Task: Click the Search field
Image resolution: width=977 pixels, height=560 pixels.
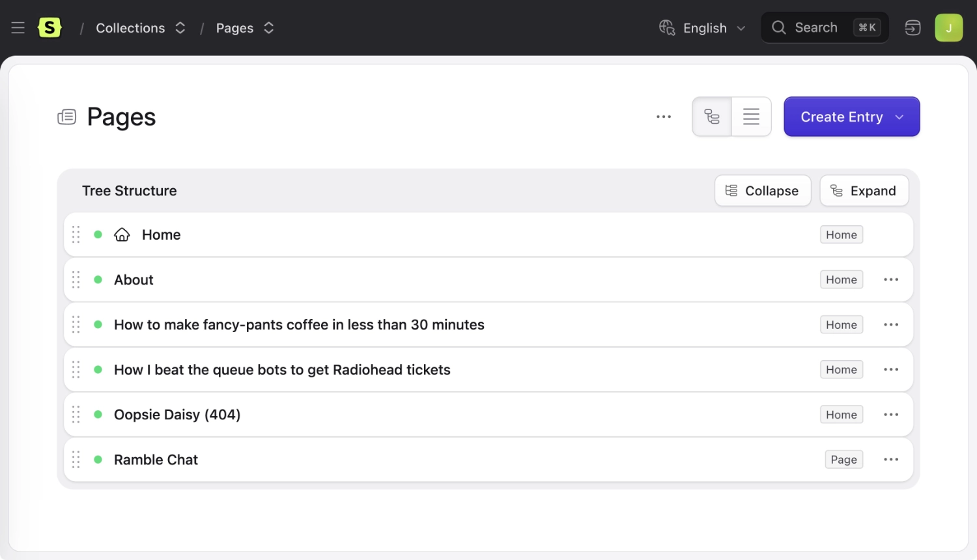Action: pyautogui.click(x=815, y=28)
